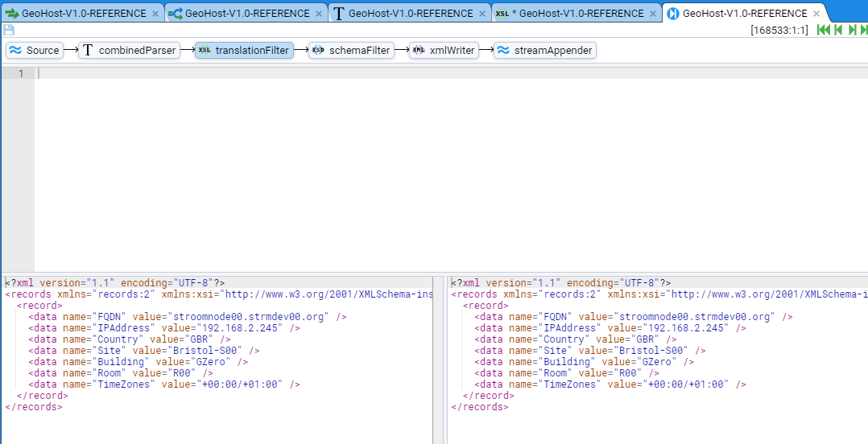Viewport: 868px width, 444px height.
Task: Select the xmlWriter pipeline element
Action: coord(443,50)
